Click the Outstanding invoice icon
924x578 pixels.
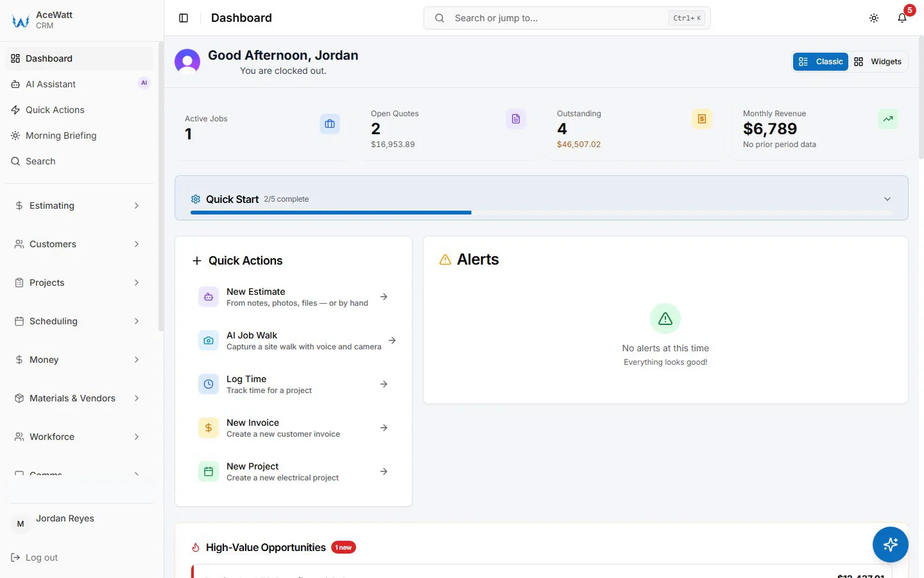point(702,119)
